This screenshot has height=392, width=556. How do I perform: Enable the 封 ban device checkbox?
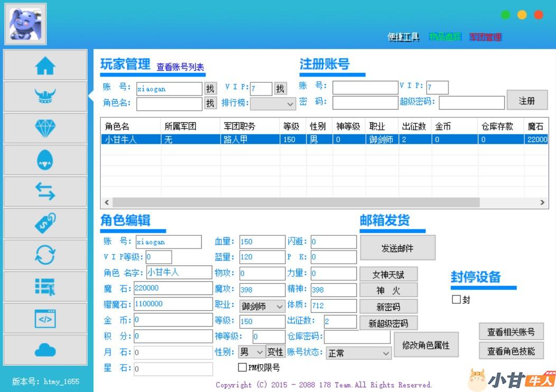tap(456, 300)
